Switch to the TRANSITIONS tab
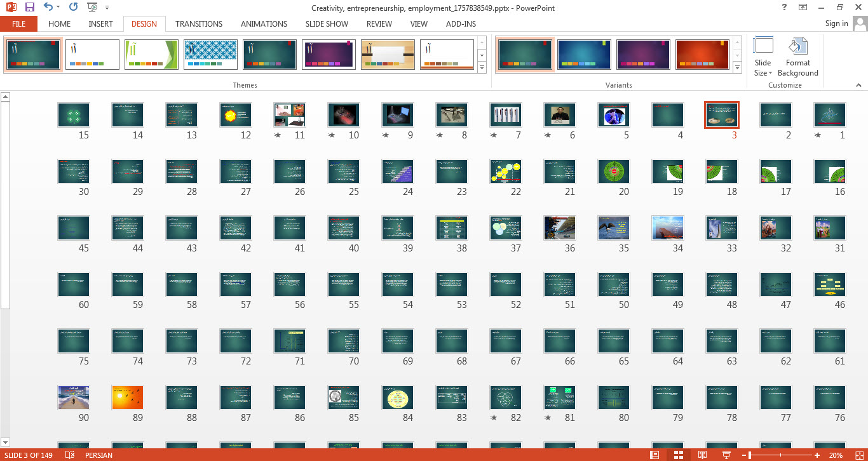This screenshot has width=868, height=461. click(199, 23)
